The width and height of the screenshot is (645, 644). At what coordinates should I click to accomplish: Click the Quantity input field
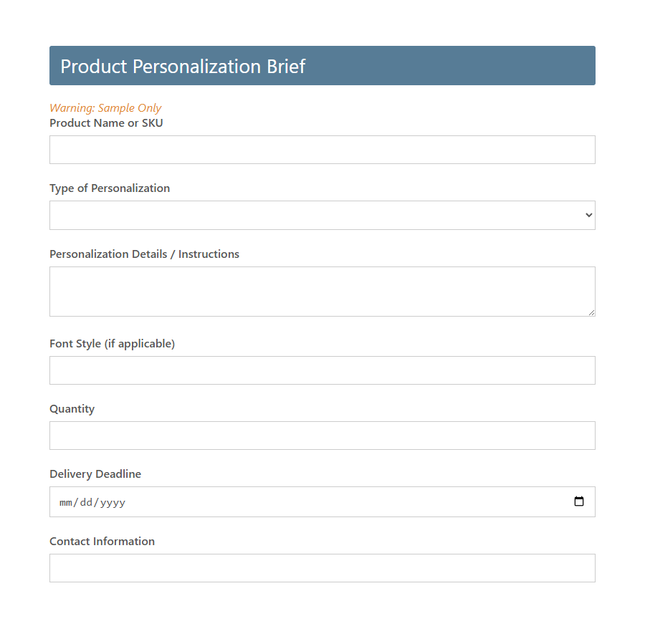[322, 436]
